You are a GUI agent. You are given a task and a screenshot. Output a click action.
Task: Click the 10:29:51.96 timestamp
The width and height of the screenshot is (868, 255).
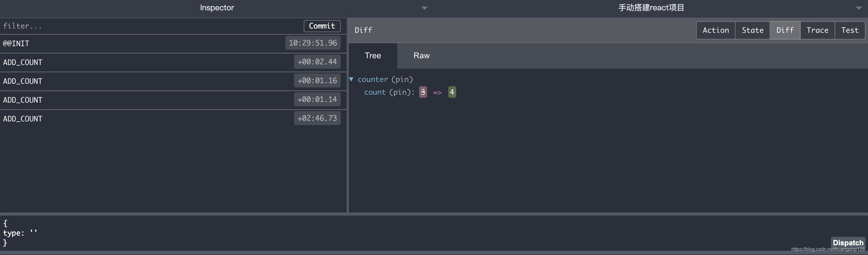click(x=313, y=43)
